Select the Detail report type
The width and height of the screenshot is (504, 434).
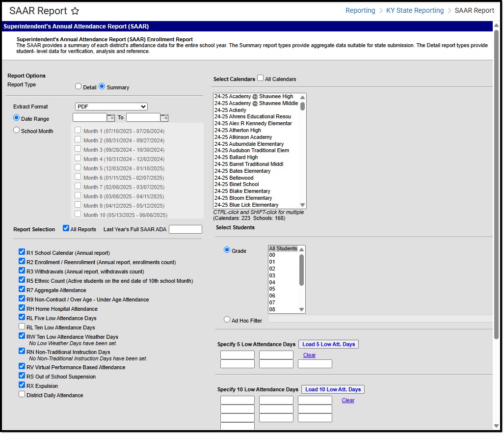click(x=78, y=86)
